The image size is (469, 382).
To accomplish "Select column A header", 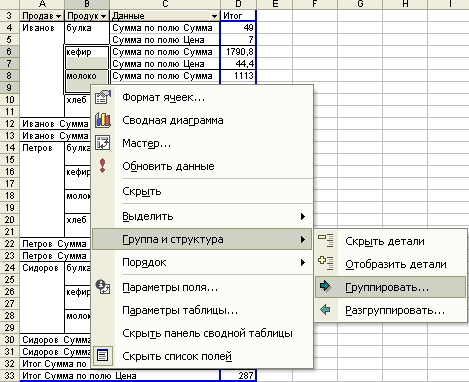I will pyautogui.click(x=42, y=4).
